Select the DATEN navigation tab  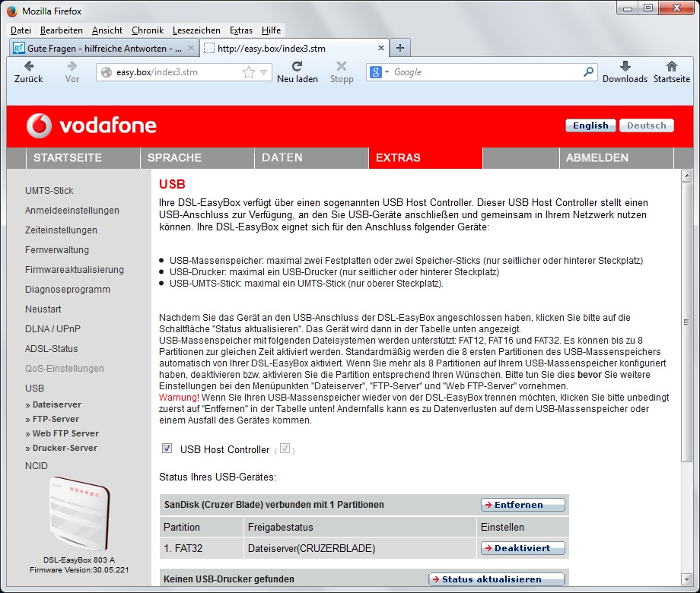(312, 158)
